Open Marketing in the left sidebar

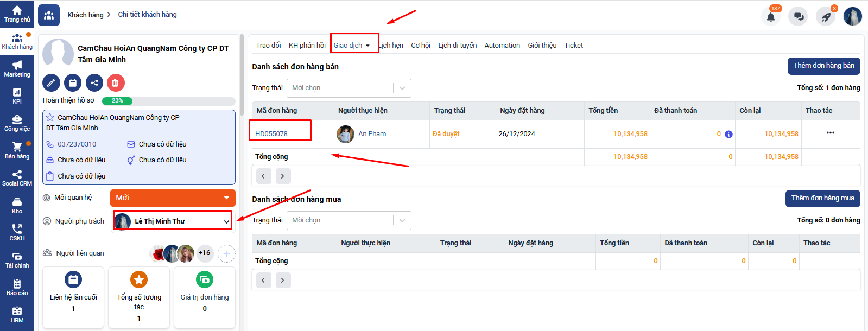click(17, 68)
